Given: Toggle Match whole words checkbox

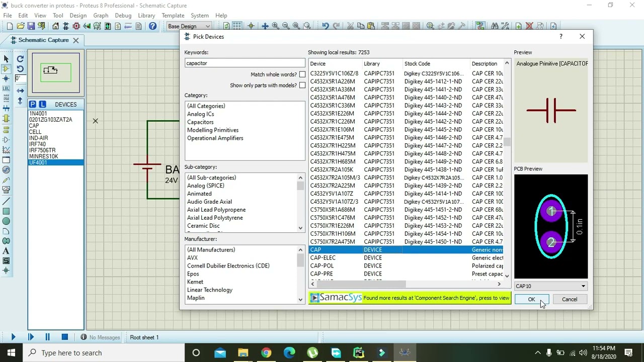Looking at the screenshot, I should point(302,74).
